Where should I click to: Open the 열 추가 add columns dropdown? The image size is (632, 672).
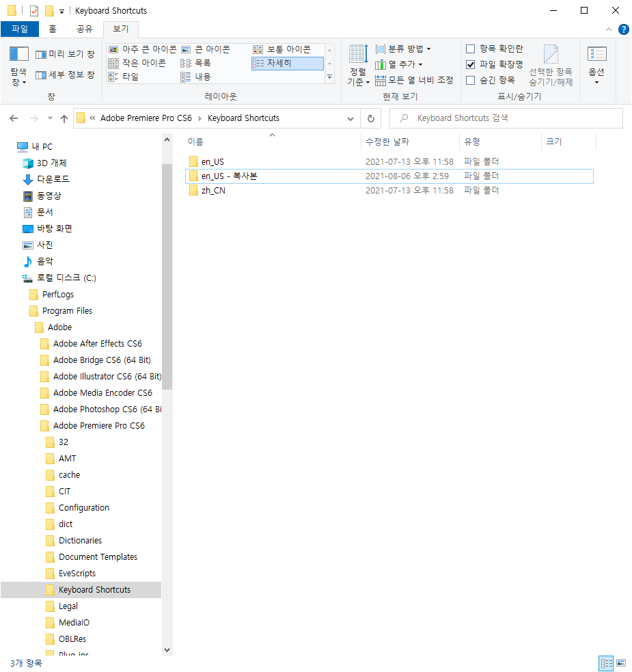click(399, 64)
